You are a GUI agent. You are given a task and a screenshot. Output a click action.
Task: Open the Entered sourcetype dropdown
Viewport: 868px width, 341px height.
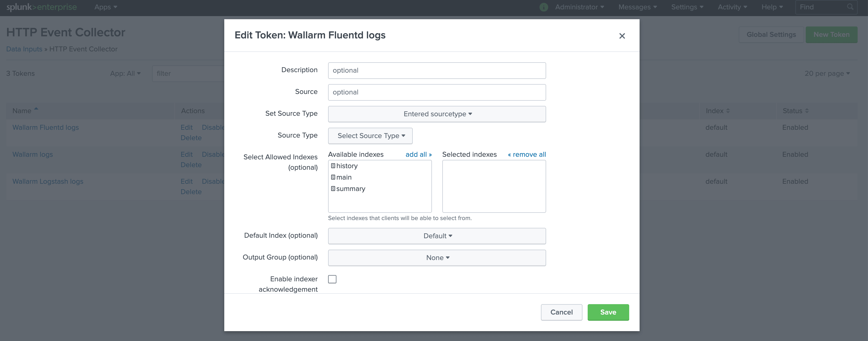tap(437, 114)
